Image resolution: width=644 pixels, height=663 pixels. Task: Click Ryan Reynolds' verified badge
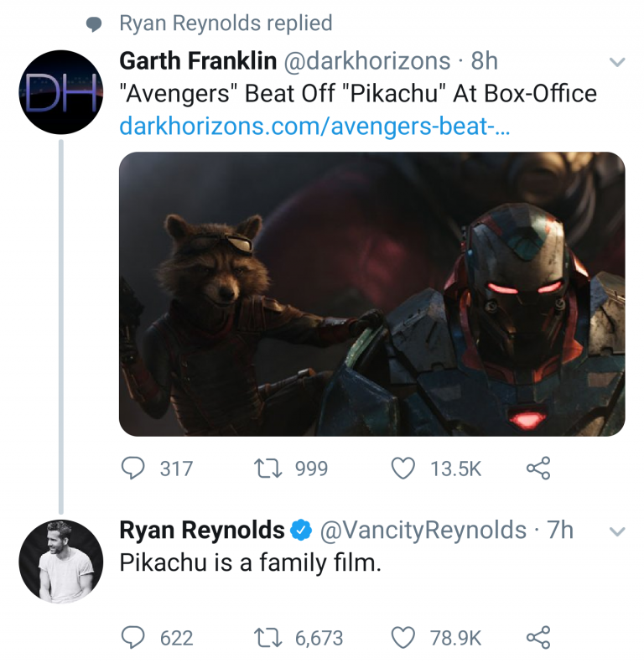click(301, 531)
